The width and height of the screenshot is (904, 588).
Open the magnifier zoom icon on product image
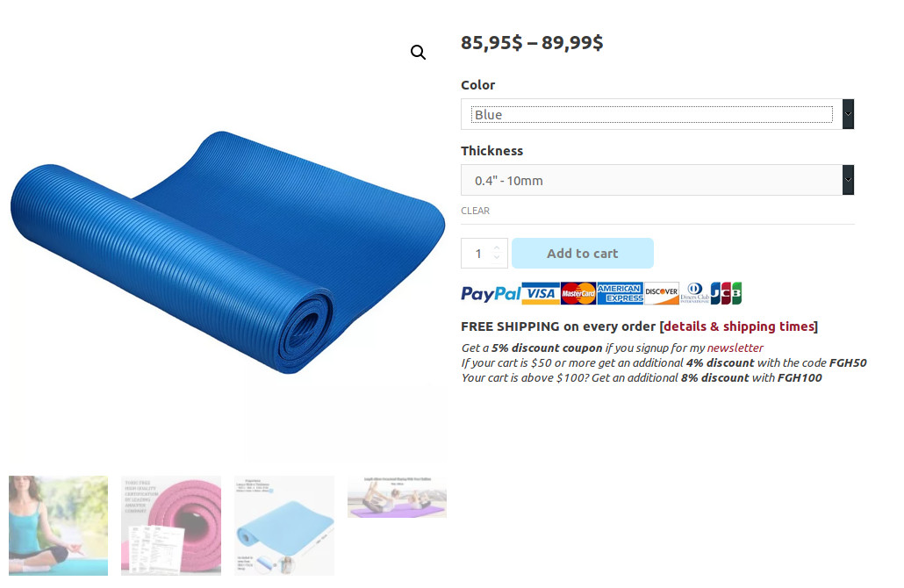click(x=418, y=53)
